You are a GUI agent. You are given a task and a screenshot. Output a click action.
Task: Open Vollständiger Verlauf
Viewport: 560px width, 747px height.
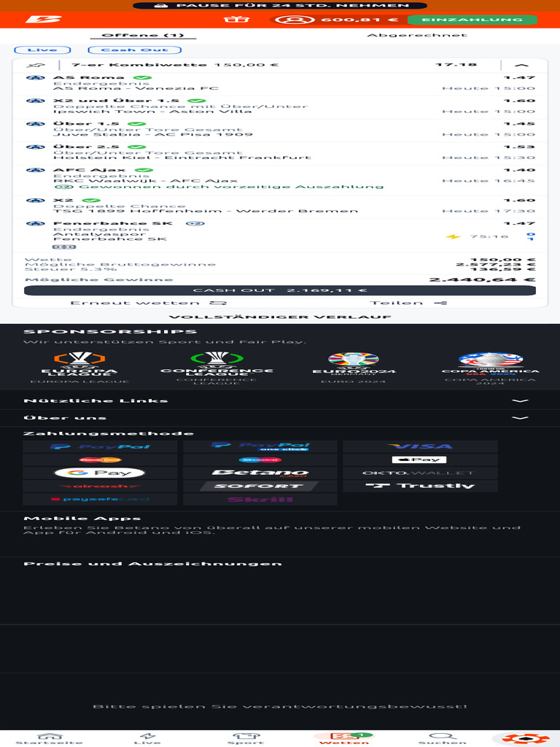[x=280, y=317]
